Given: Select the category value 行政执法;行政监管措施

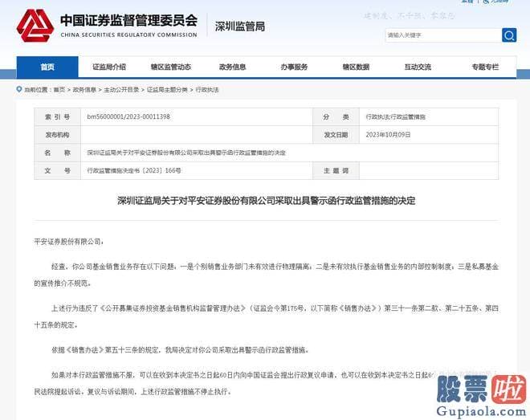Looking at the screenshot, I should [x=395, y=117].
